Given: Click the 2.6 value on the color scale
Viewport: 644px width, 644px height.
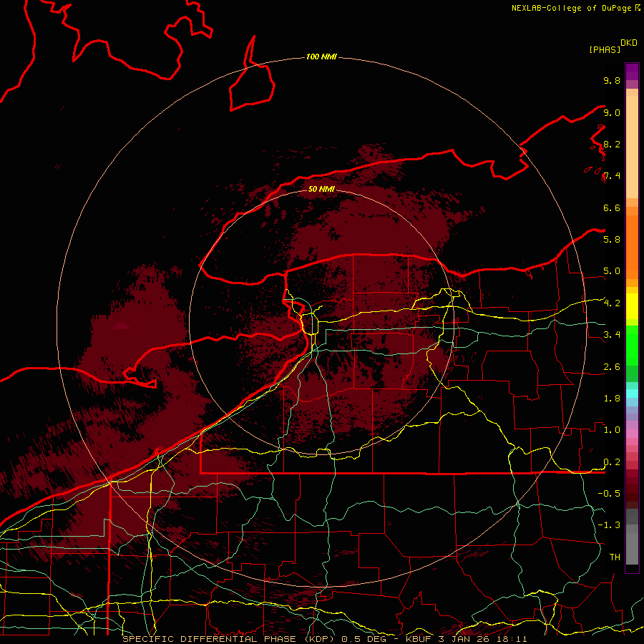Looking at the screenshot, I should pos(612,367).
